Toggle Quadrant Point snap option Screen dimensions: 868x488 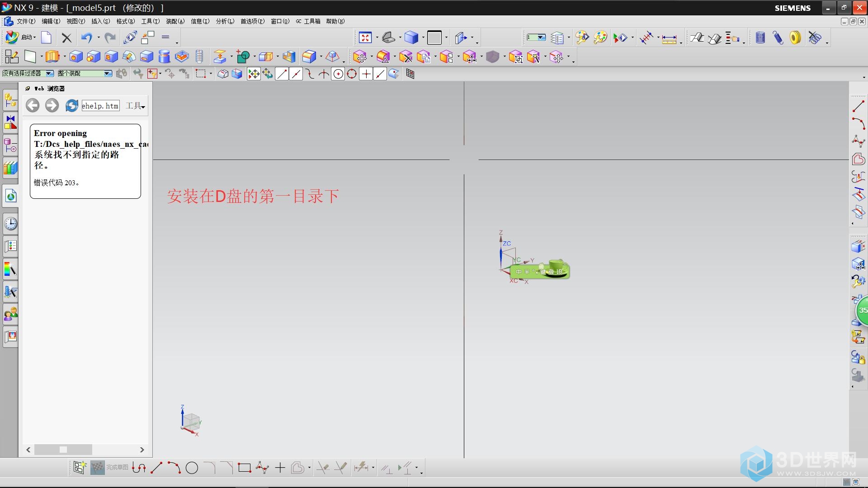tap(352, 74)
